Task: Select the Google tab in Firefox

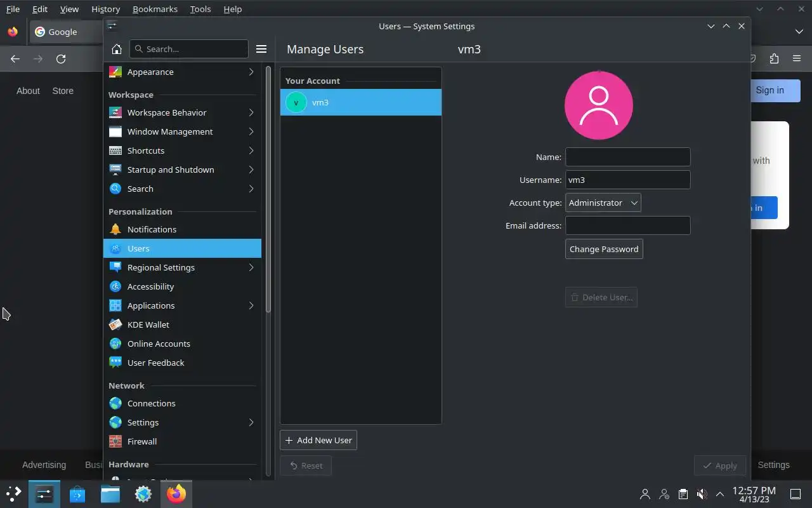Action: pyautogui.click(x=66, y=32)
